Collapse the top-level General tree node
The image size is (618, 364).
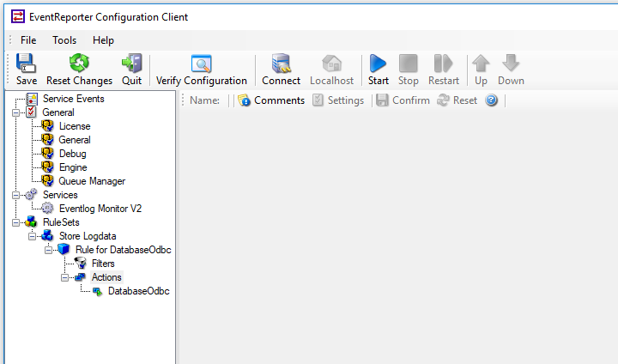click(x=15, y=112)
